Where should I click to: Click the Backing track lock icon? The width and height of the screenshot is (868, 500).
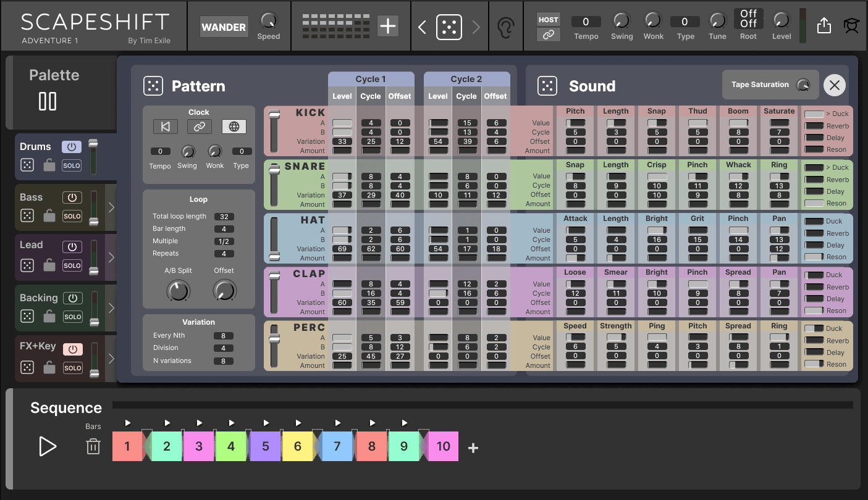coord(49,316)
